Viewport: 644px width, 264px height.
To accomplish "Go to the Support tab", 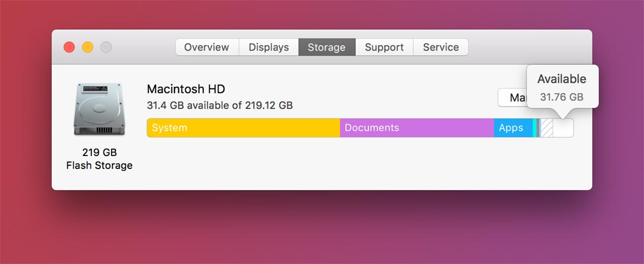I will click(384, 47).
